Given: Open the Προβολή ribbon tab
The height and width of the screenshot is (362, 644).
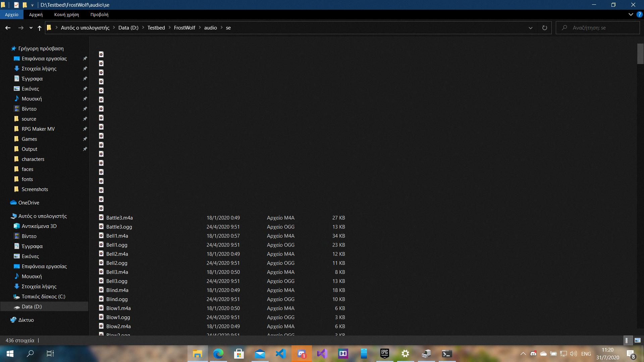Looking at the screenshot, I should pyautogui.click(x=99, y=14).
